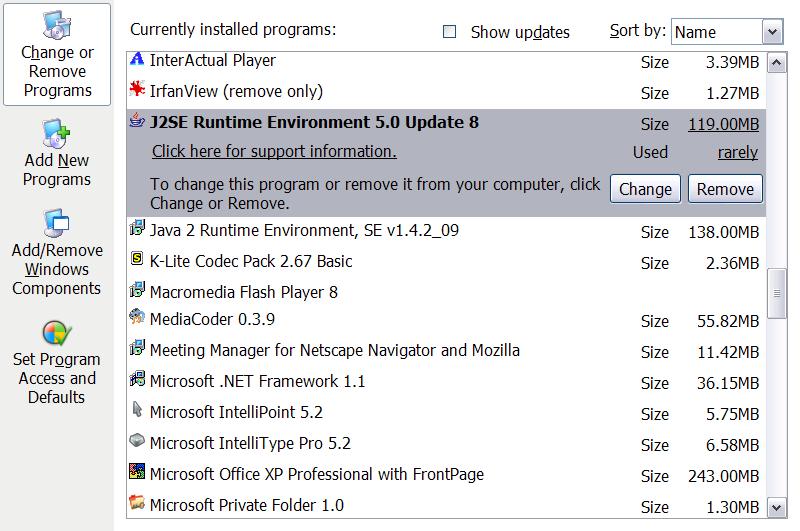Viewport: 800px width, 531px height.
Task: Click the K-Lite Codec Pack icon
Action: pyautogui.click(x=137, y=259)
